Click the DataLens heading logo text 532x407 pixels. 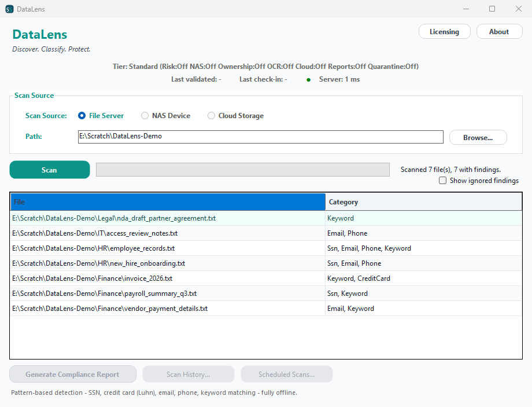(40, 35)
